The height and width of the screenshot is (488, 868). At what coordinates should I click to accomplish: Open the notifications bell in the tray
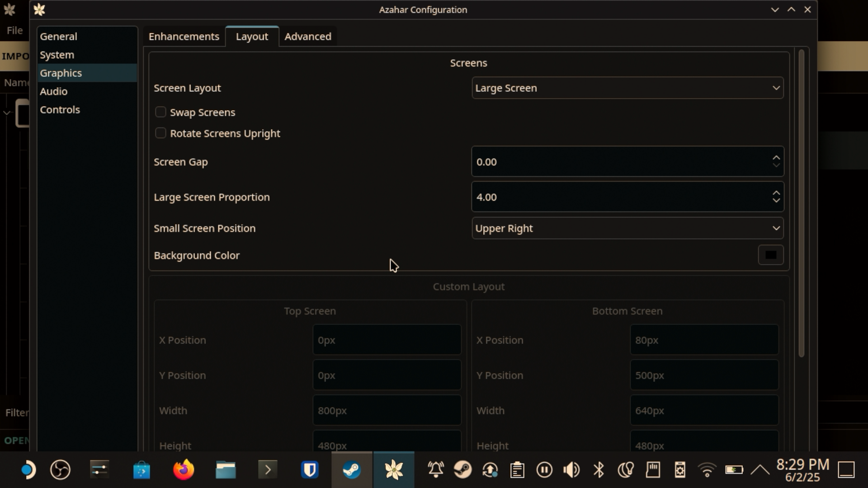[x=436, y=470]
